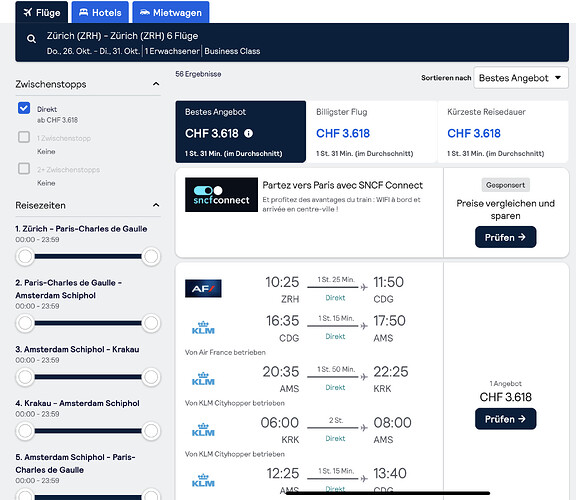
Task: Open the Flüge tab
Action: pyautogui.click(x=42, y=12)
